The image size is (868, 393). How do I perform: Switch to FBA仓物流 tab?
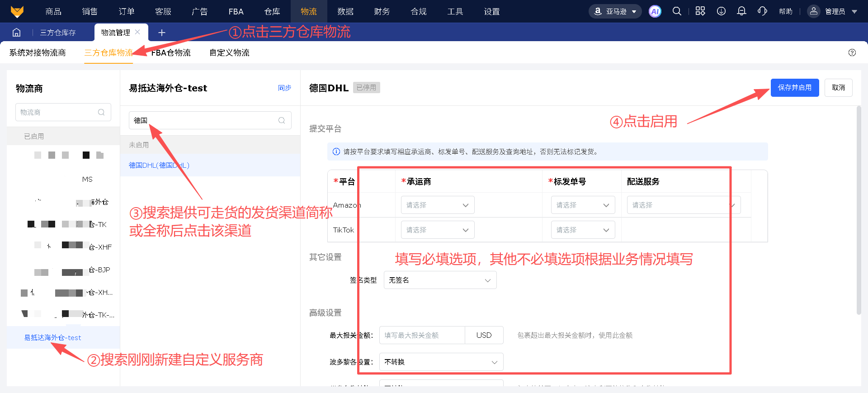coord(171,52)
